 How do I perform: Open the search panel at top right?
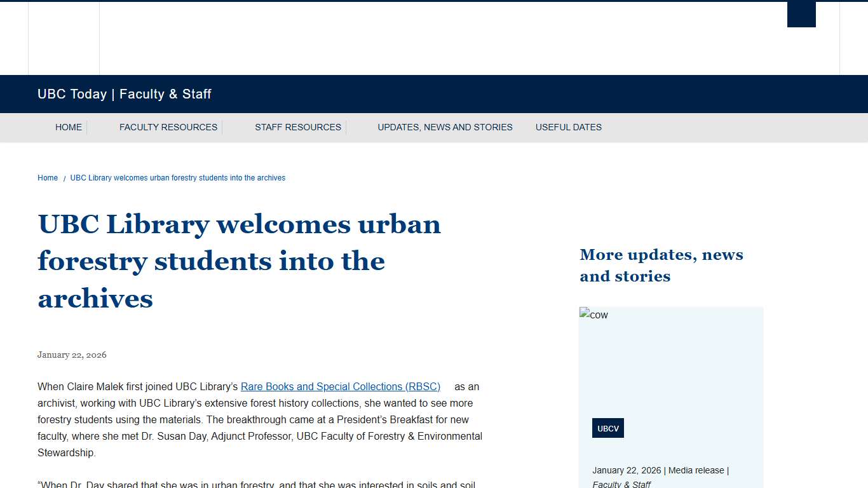coord(801,14)
